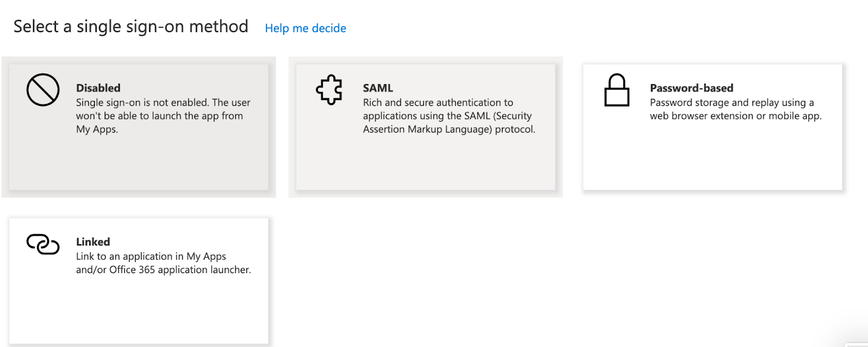Choose the SAML card title
Screen dimensions: 868x347
[378, 88]
